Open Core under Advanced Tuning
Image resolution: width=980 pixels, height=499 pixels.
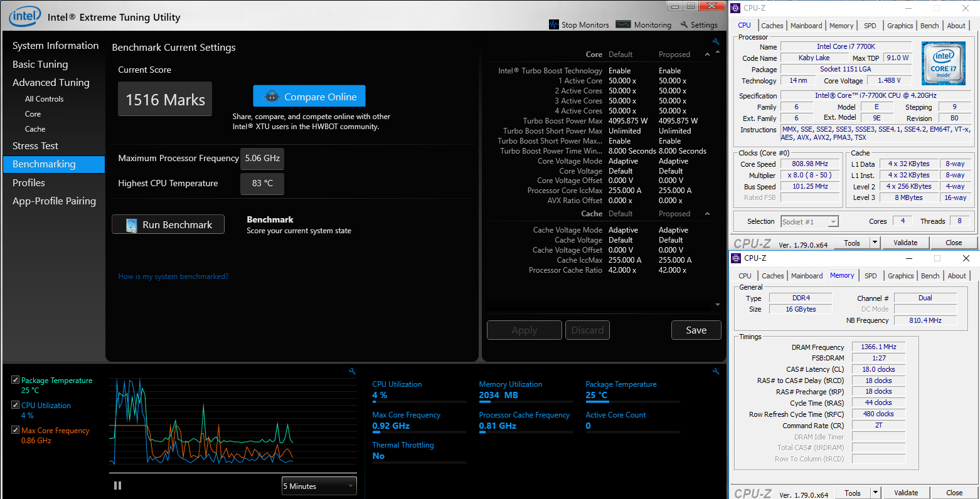pos(33,113)
